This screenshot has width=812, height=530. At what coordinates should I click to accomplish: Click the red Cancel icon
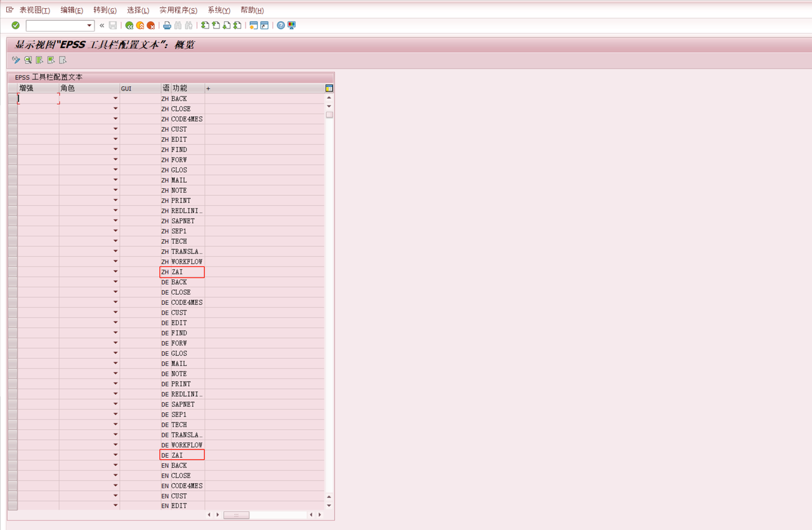pyautogui.click(x=151, y=25)
